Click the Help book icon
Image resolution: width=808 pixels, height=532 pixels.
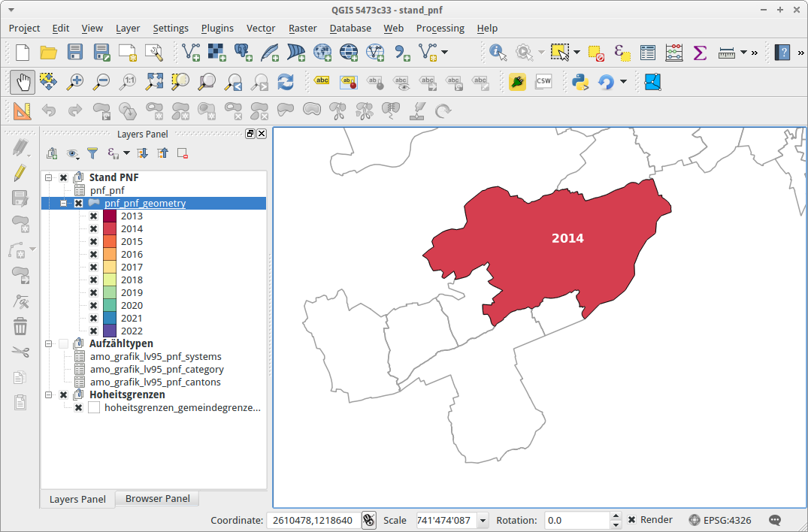782,53
